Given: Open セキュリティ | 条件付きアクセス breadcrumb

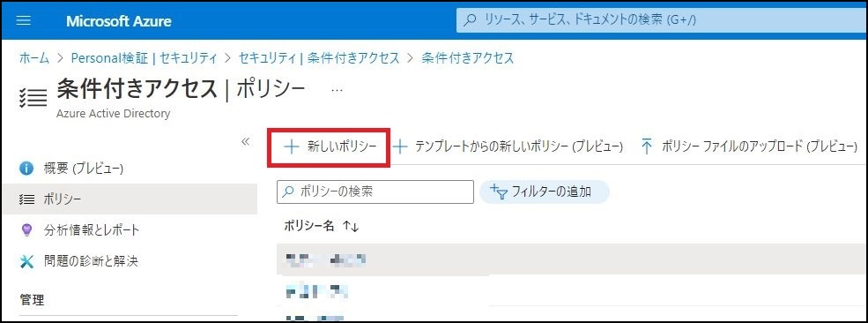Looking at the screenshot, I should (319, 57).
